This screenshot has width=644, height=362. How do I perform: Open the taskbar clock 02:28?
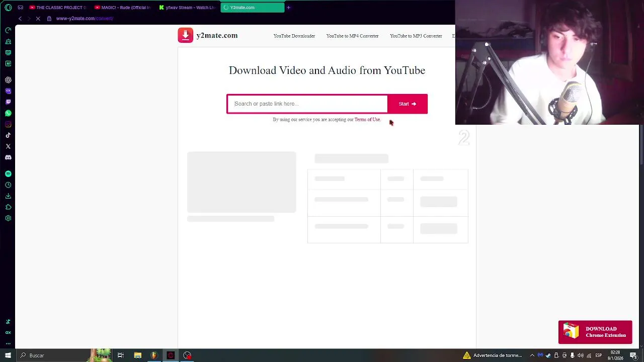[x=615, y=355]
